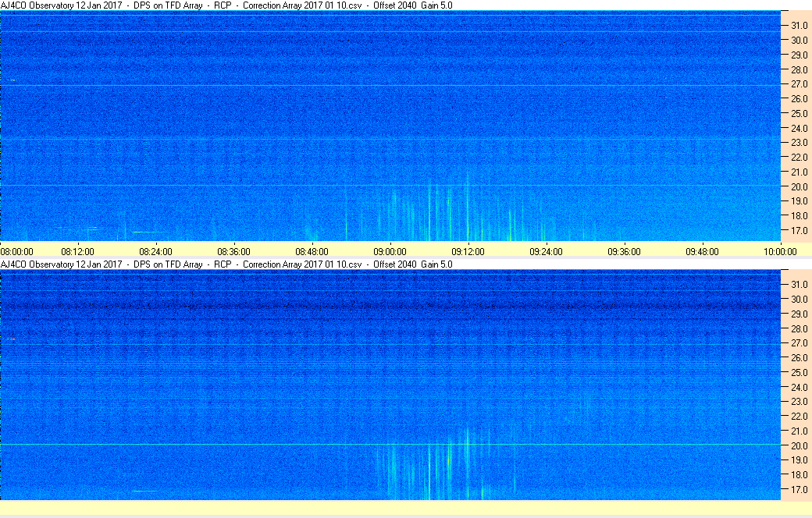Click 24.0 frequency label on upper spectrogram
812x518 pixels.
point(799,129)
